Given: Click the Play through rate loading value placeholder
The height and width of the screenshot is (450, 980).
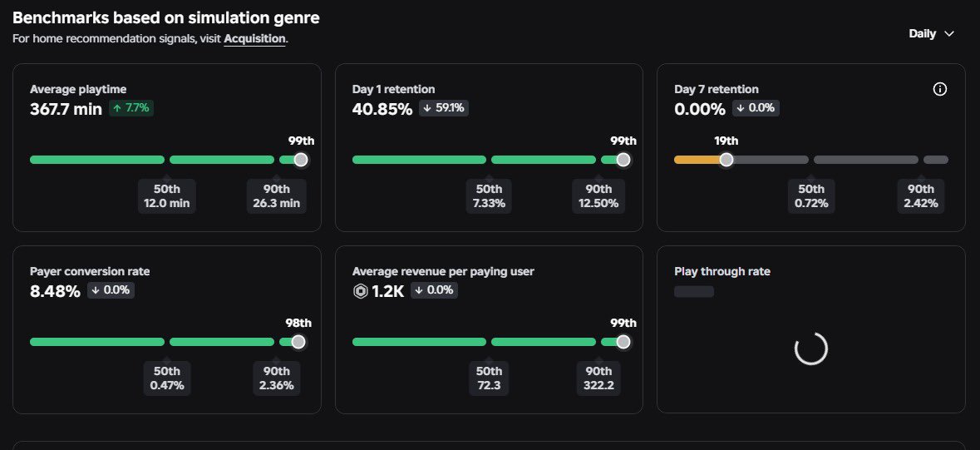Looking at the screenshot, I should 694,291.
